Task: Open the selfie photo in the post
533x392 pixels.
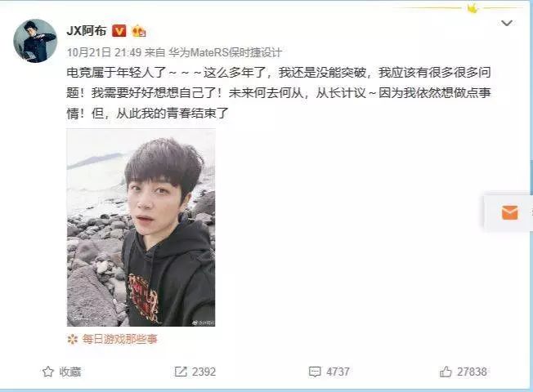Action: (x=141, y=228)
